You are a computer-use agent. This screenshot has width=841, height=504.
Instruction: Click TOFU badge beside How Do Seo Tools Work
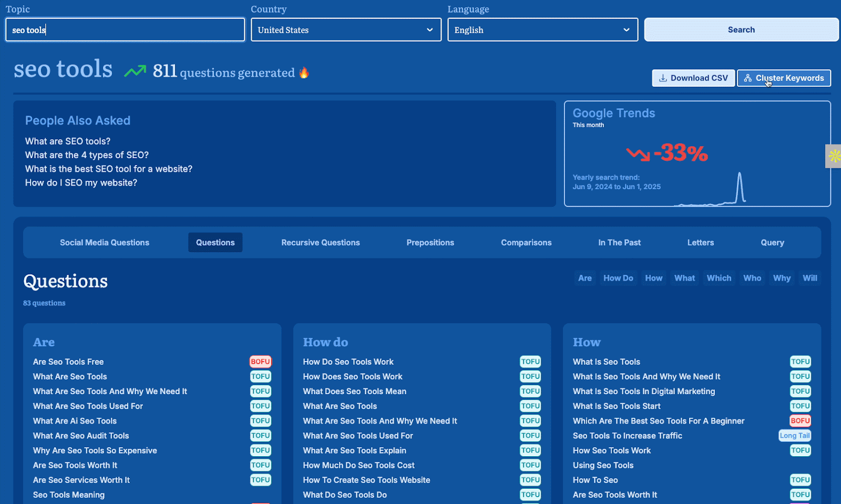530,362
